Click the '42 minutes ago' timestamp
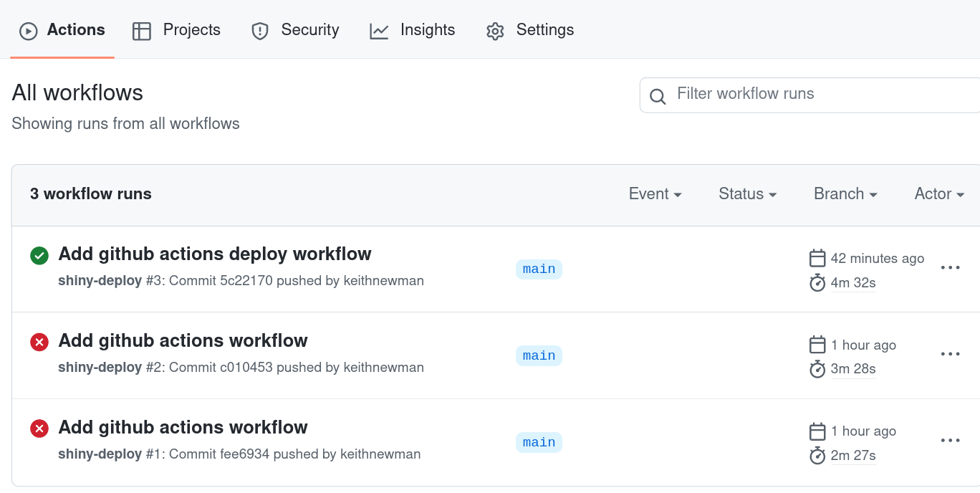Image resolution: width=980 pixels, height=493 pixels. click(878, 259)
